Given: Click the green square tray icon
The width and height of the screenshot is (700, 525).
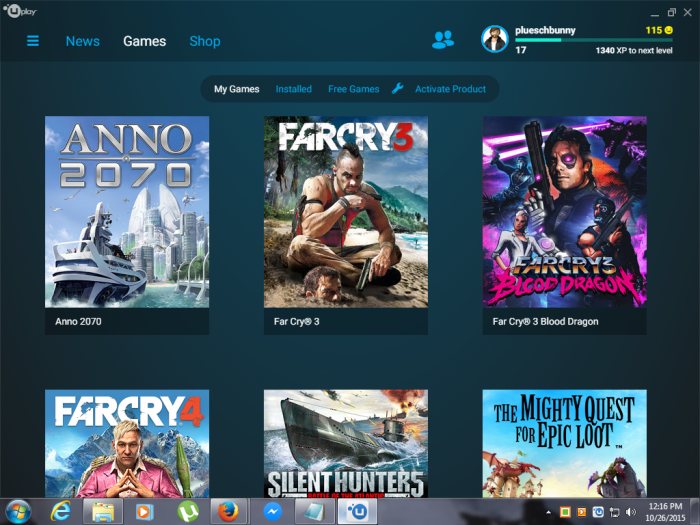Looking at the screenshot, I should [565, 512].
